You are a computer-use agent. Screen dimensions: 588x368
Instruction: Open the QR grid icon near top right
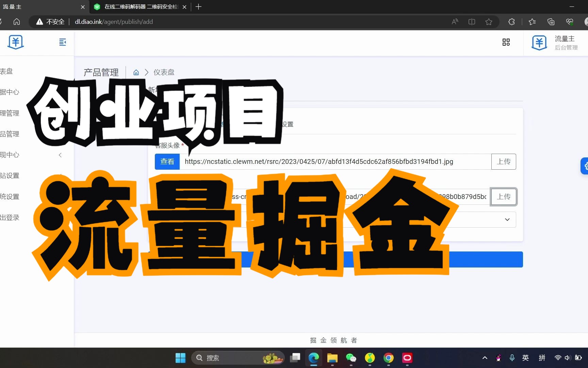coord(506,42)
